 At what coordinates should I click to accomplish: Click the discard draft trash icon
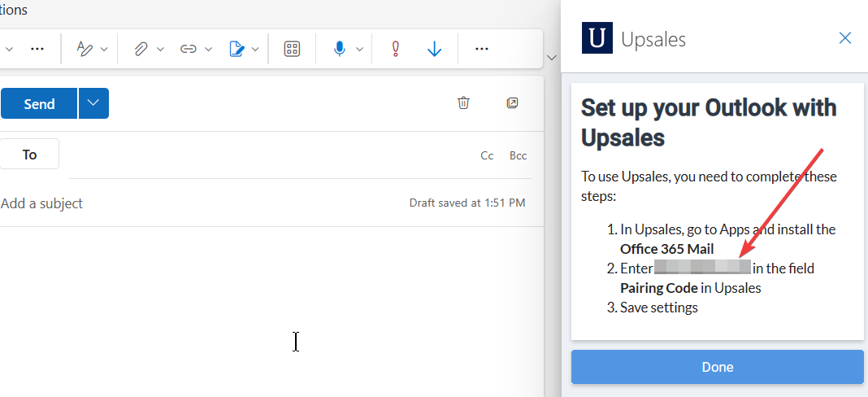[463, 103]
